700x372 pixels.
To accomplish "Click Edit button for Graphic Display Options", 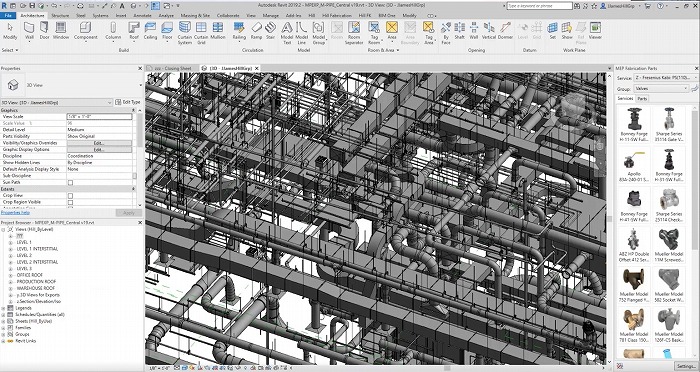I will [x=99, y=150].
